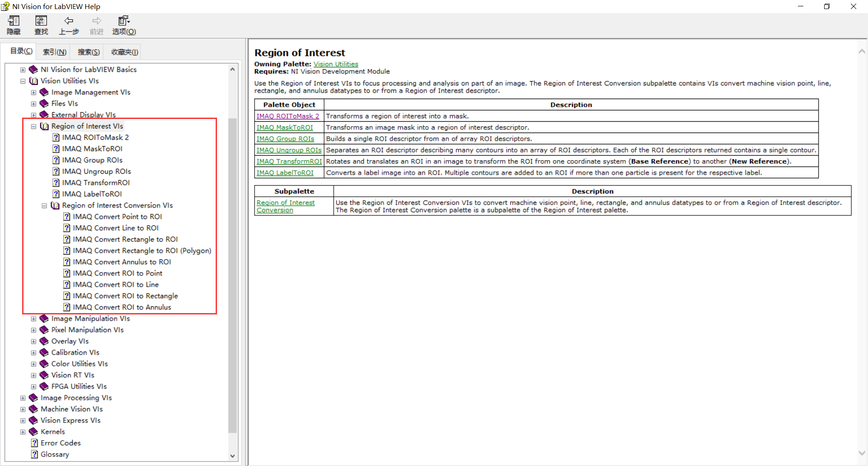Click the 查找 (Find) toolbar icon
Viewport: 868px width, 466px height.
point(41,25)
